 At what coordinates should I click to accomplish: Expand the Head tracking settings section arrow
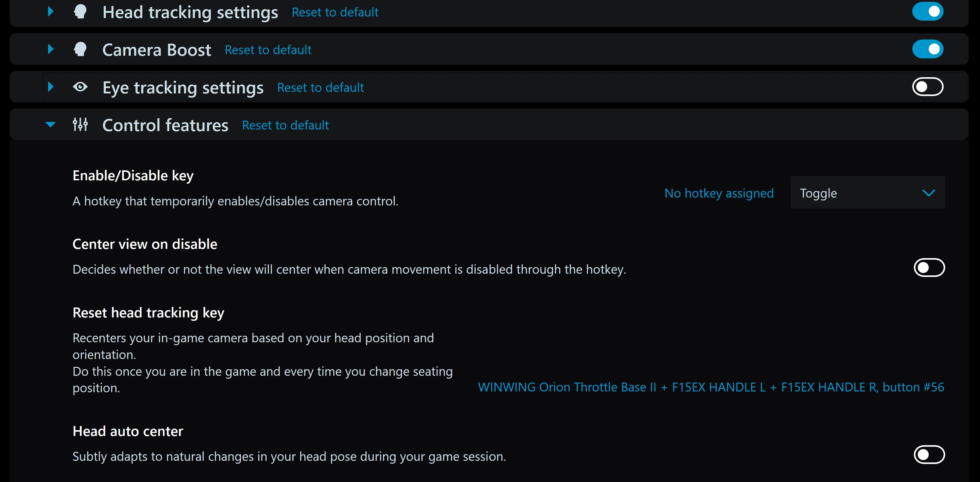point(50,12)
